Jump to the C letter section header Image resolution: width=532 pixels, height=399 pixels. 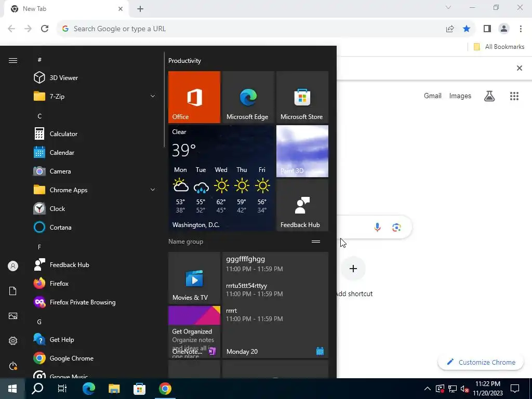39,116
